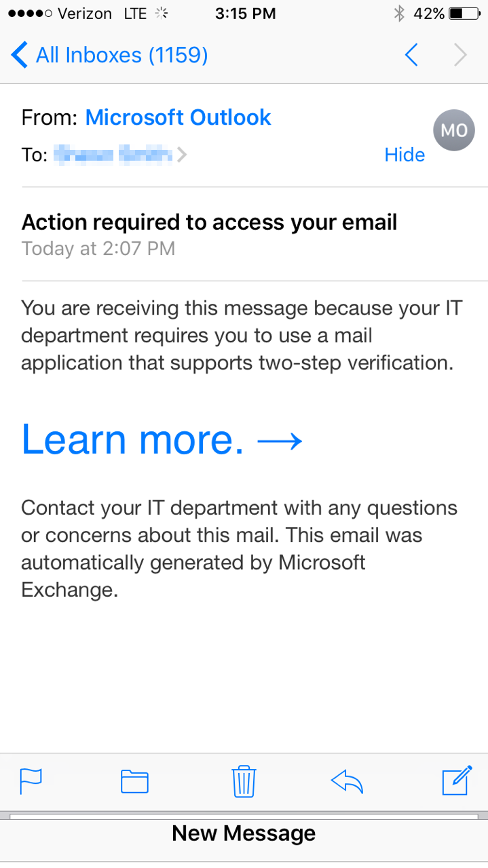Image resolution: width=488 pixels, height=868 pixels.
Task: Tap the greyed-out next message arrow
Action: pyautogui.click(x=460, y=55)
